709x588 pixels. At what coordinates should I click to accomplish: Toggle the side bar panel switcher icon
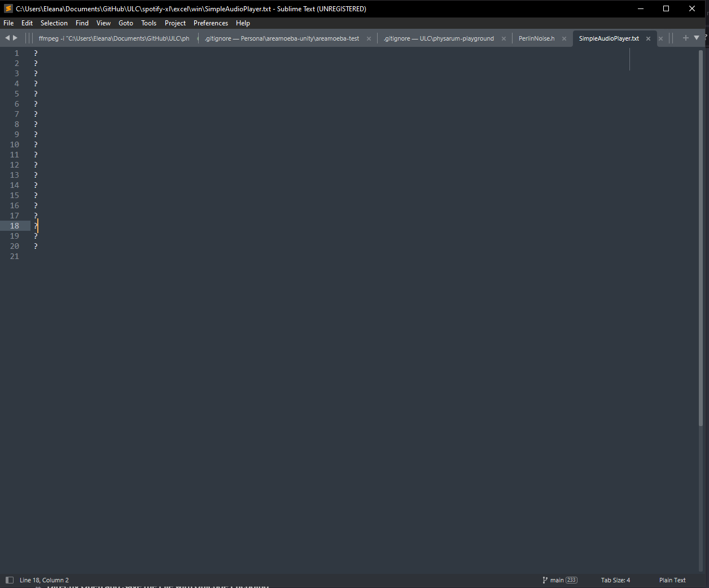[x=10, y=580]
